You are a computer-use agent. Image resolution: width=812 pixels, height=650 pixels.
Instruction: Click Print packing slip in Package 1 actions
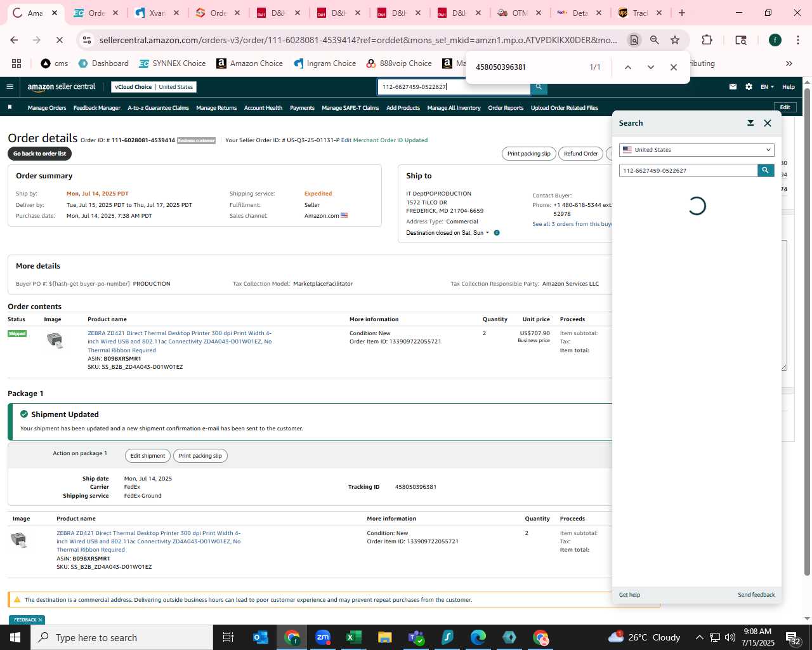[x=200, y=456]
